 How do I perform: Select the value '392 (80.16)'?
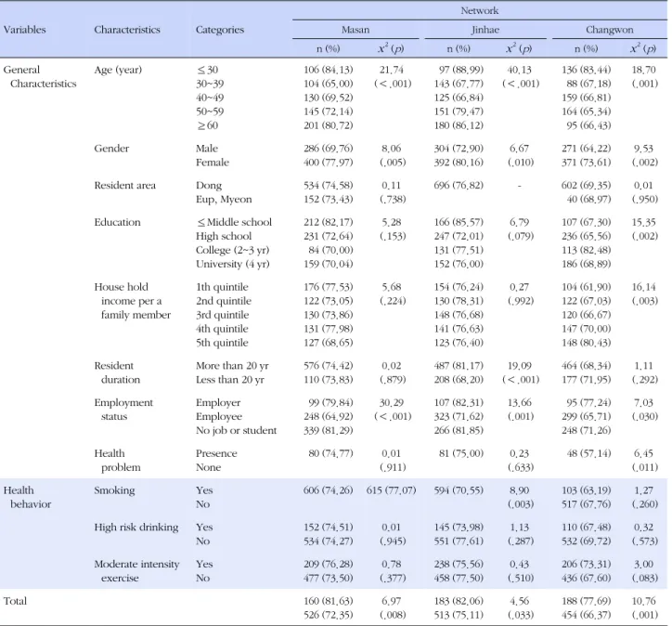click(459, 163)
